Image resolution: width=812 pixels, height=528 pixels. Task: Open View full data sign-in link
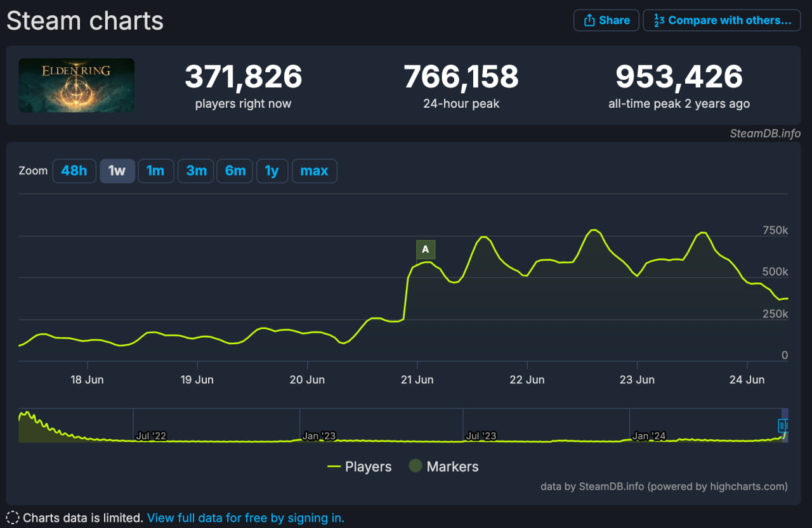point(246,518)
